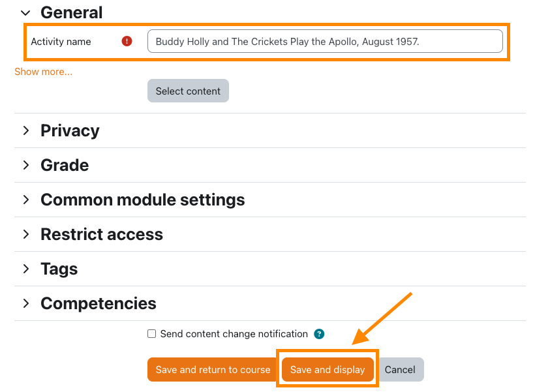Click inside the Activity name text field
The image size is (550, 392).
(x=324, y=41)
